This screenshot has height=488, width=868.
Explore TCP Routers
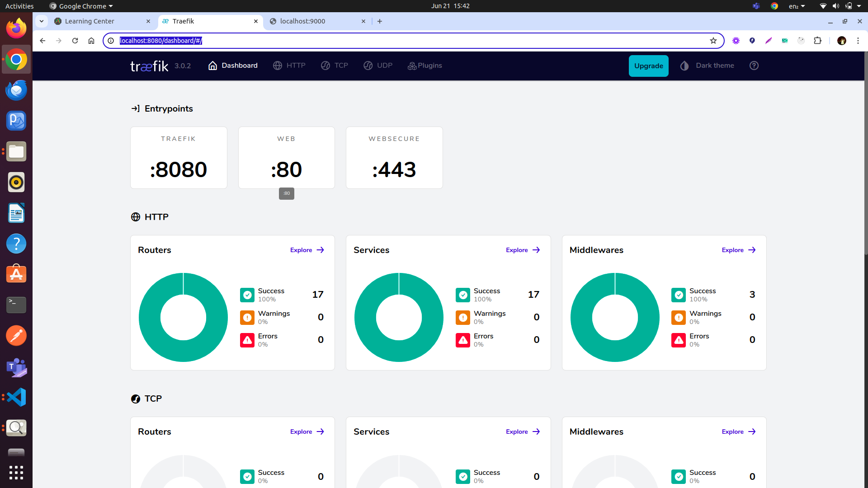[x=307, y=432]
